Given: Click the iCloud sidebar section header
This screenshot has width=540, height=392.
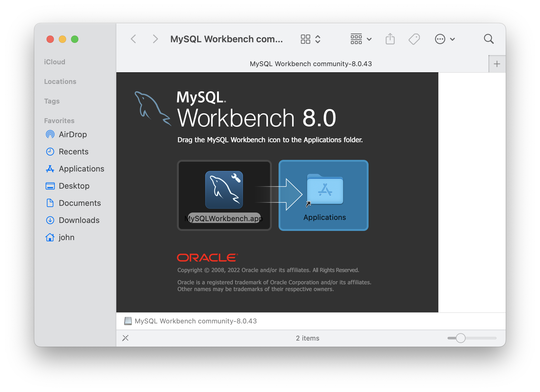Looking at the screenshot, I should (54, 62).
